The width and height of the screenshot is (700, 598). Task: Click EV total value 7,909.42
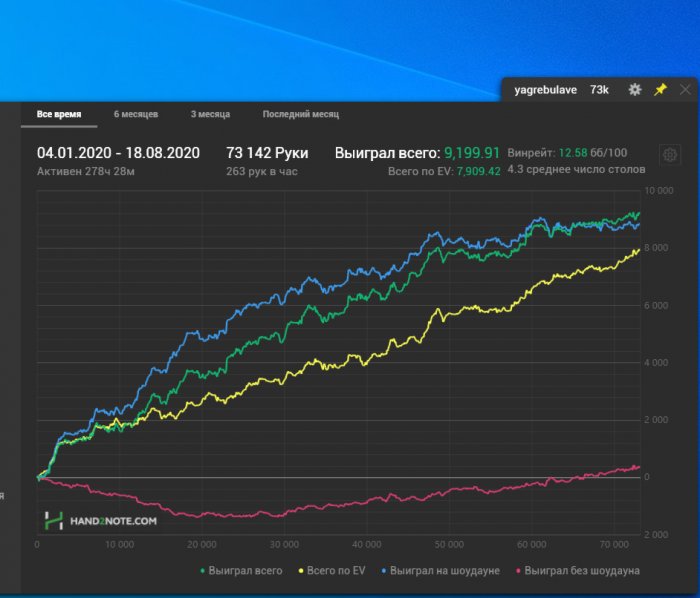click(478, 171)
